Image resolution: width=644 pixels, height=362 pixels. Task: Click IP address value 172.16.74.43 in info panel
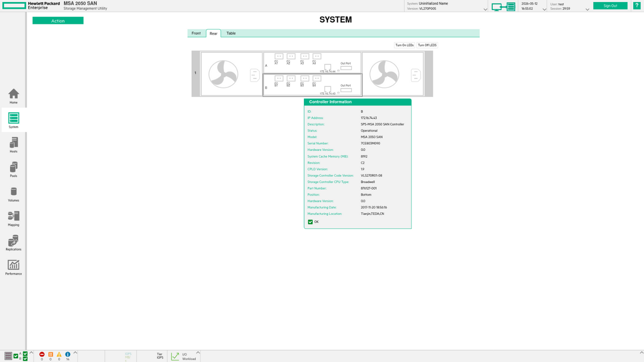point(368,118)
